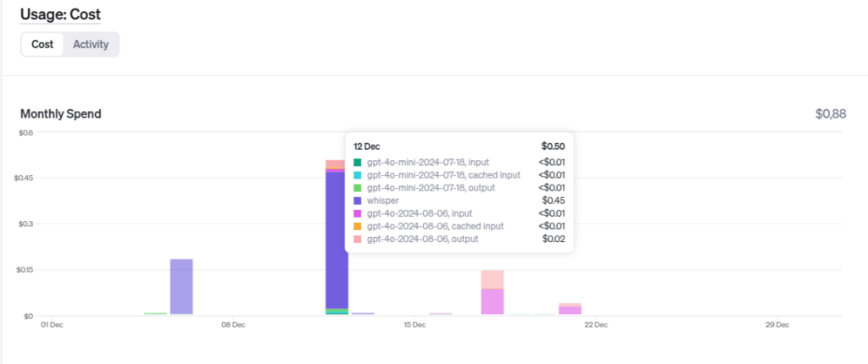Image resolution: width=868 pixels, height=364 pixels.
Task: Click the $0.6 y-axis label
Action: point(26,132)
